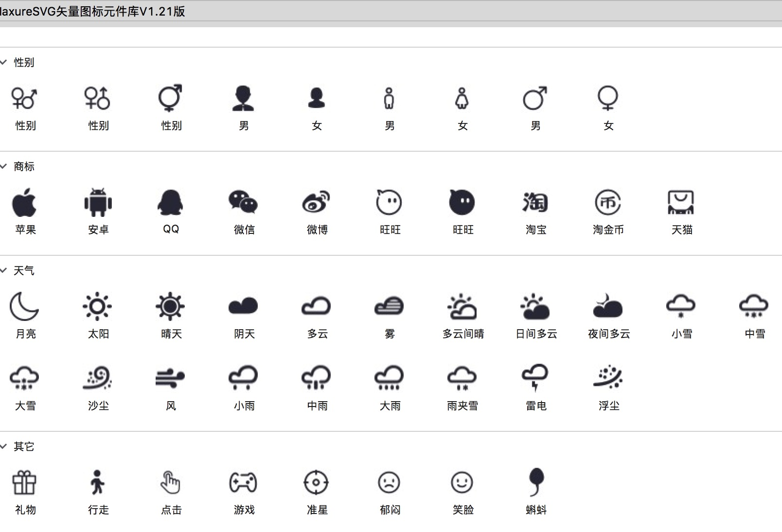
Task: Collapse the 商标 section chevron
Action: (3, 166)
